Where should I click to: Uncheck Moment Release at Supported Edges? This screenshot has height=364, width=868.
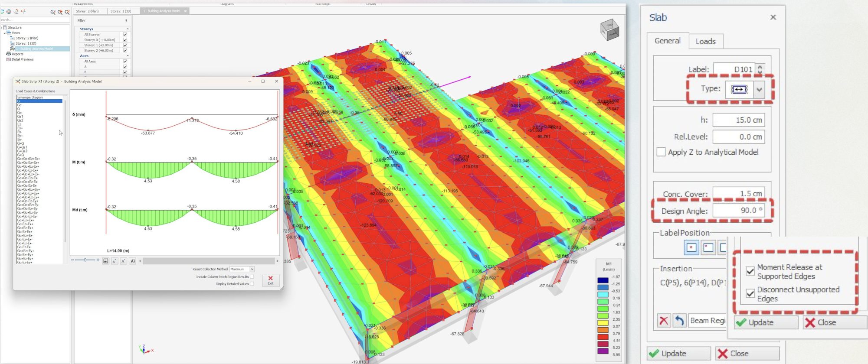click(x=750, y=271)
